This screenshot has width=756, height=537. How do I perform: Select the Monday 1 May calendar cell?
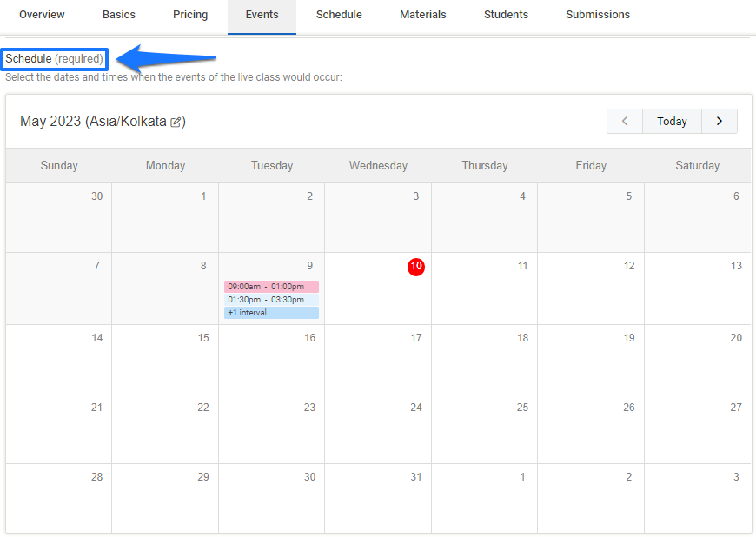point(165,217)
